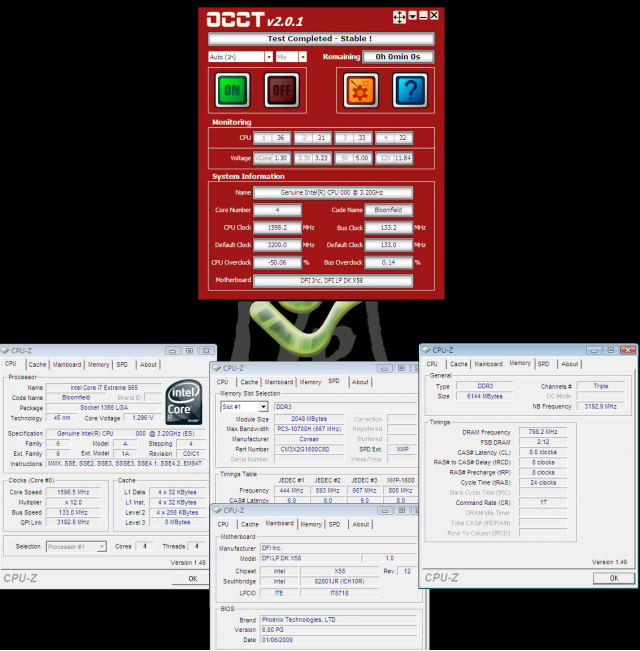The height and width of the screenshot is (651, 640).
Task: Click the OCCT Motherboard field DFI LP DK X58
Action: (x=333, y=281)
